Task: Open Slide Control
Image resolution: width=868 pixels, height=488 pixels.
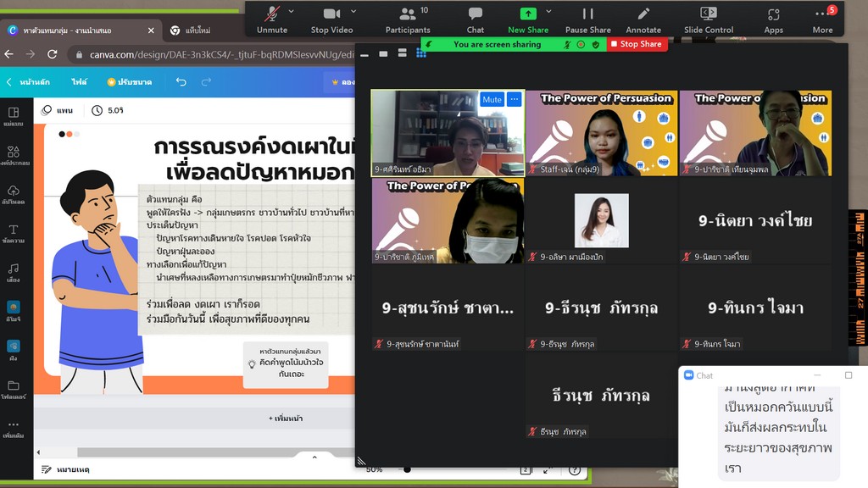Action: [709, 20]
